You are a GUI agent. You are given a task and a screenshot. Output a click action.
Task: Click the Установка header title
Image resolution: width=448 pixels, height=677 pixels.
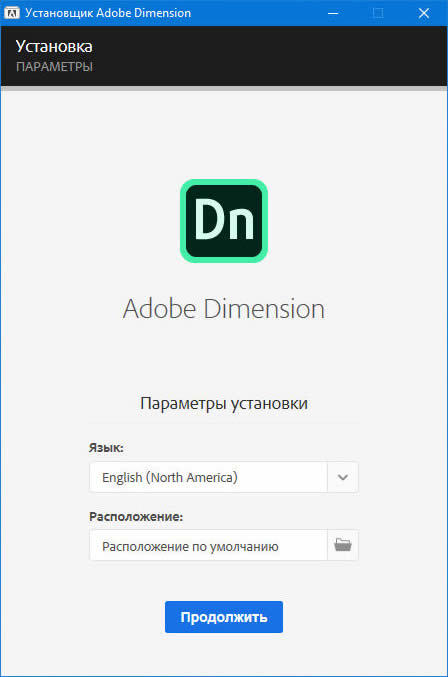click(54, 47)
